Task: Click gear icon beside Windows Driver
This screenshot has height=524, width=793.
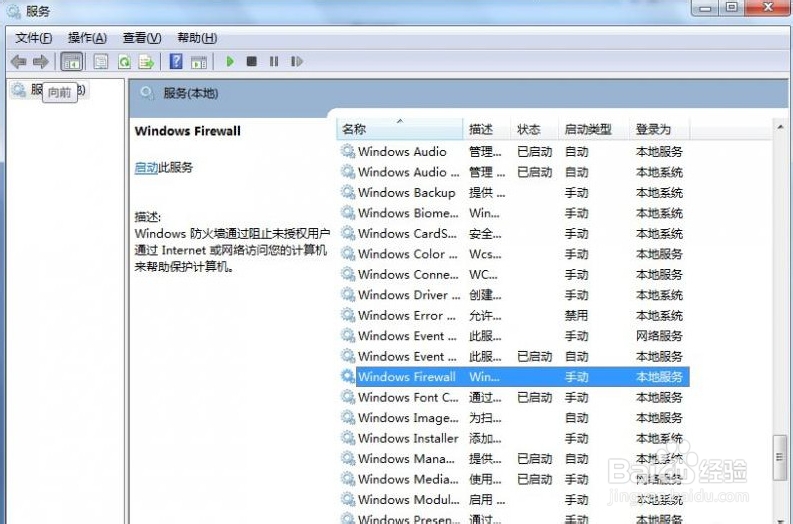Action: (347, 294)
